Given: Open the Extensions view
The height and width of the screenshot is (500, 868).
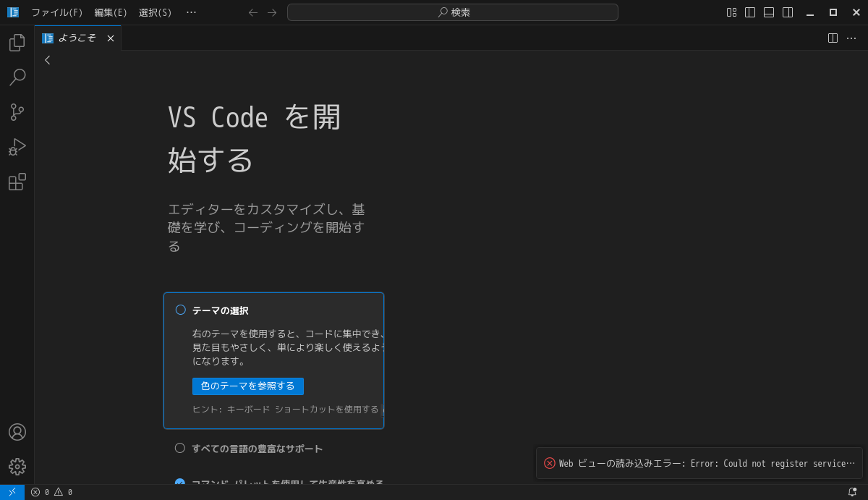Looking at the screenshot, I should coord(17,182).
